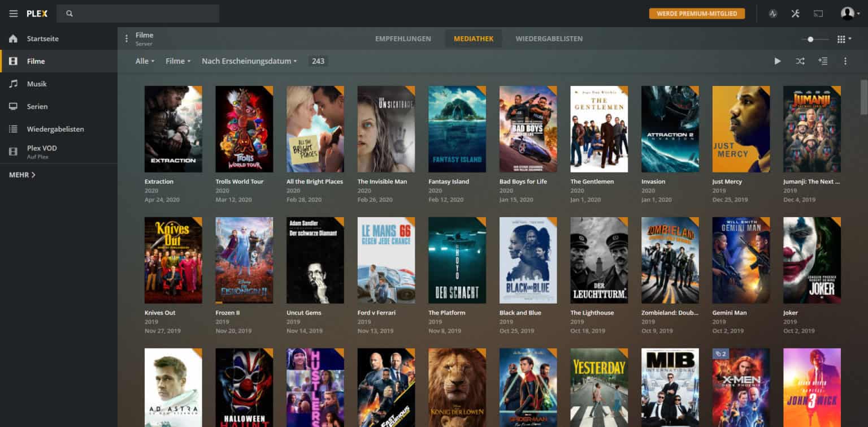Viewport: 868px width, 427px height.
Task: Click the search input field
Action: click(141, 14)
